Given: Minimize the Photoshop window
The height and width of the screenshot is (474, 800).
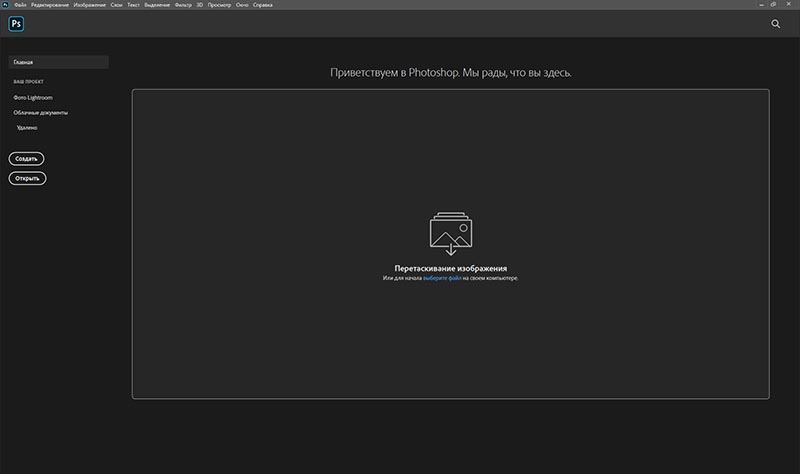Looking at the screenshot, I should [761, 5].
